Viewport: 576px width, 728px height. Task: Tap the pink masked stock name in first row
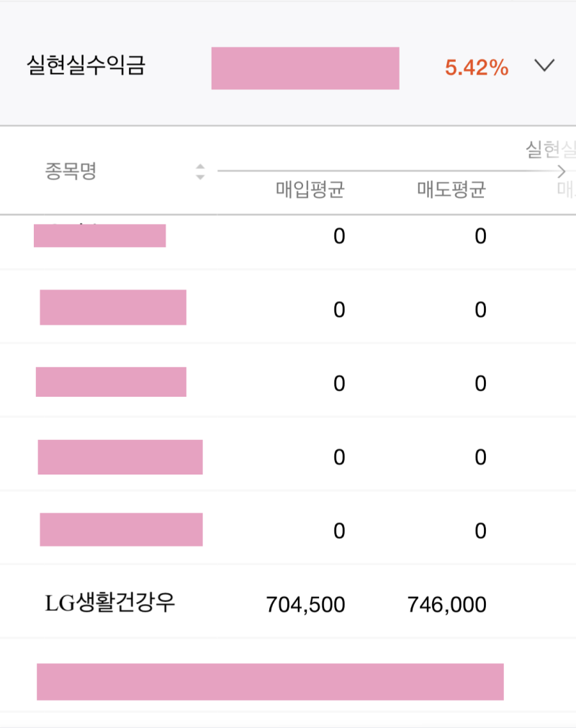[x=99, y=235]
